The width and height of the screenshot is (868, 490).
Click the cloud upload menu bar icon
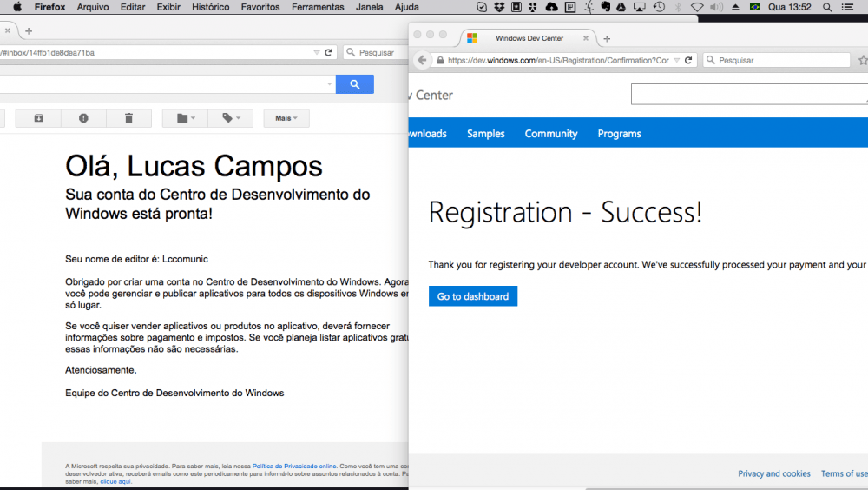click(x=552, y=7)
